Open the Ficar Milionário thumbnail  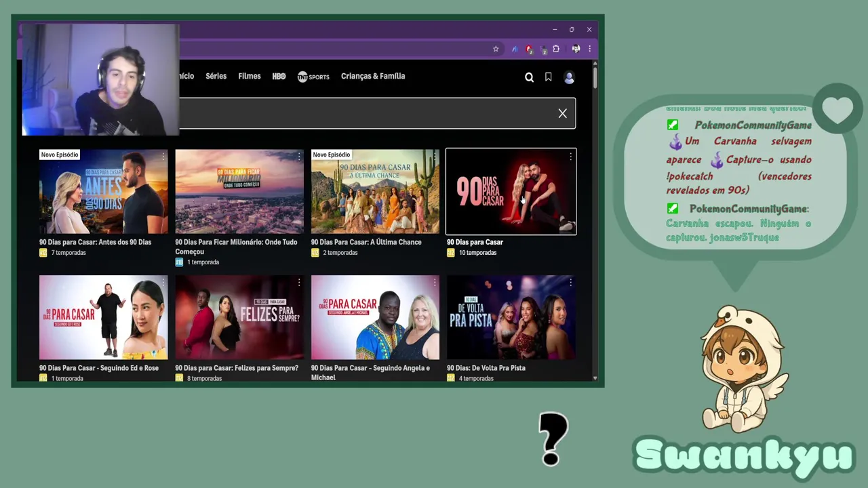239,191
